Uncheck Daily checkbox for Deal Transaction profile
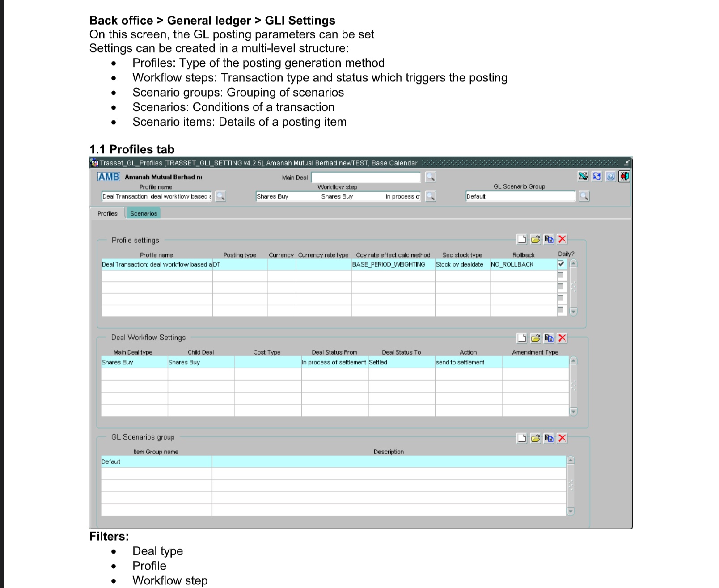 tap(561, 264)
